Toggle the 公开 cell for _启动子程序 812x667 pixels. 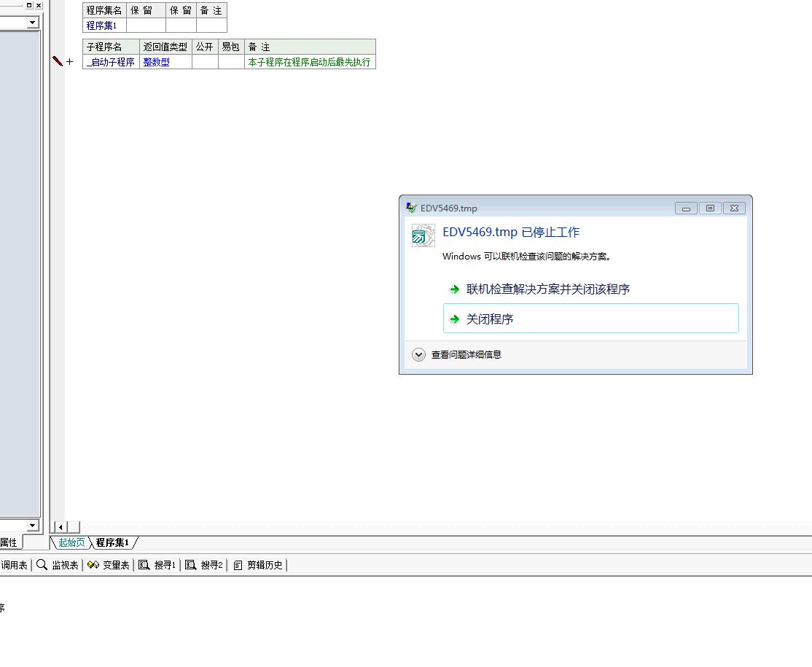(x=205, y=62)
